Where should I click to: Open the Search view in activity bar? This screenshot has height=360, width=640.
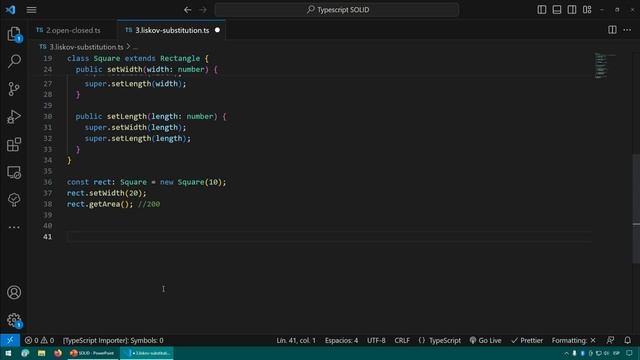click(14, 61)
